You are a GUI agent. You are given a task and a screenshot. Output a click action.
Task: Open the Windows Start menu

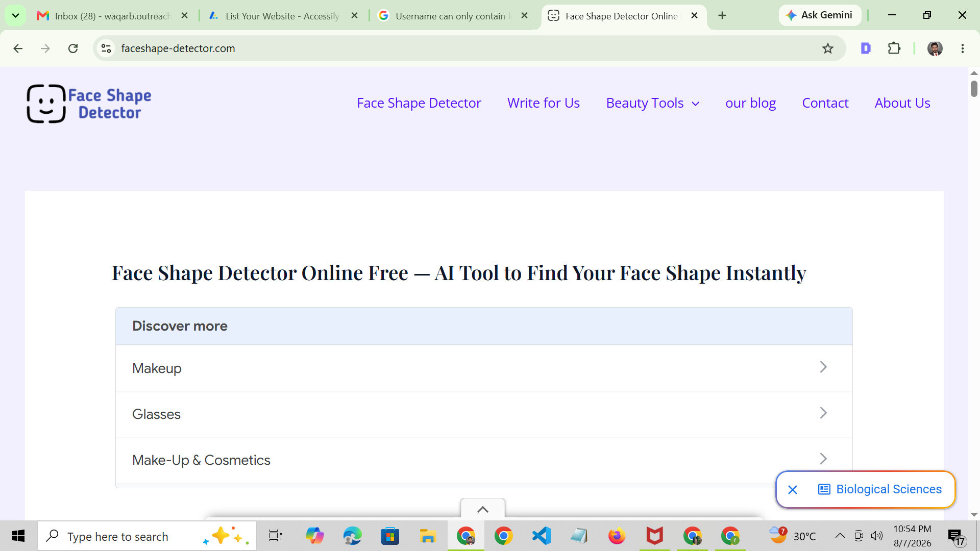[18, 536]
